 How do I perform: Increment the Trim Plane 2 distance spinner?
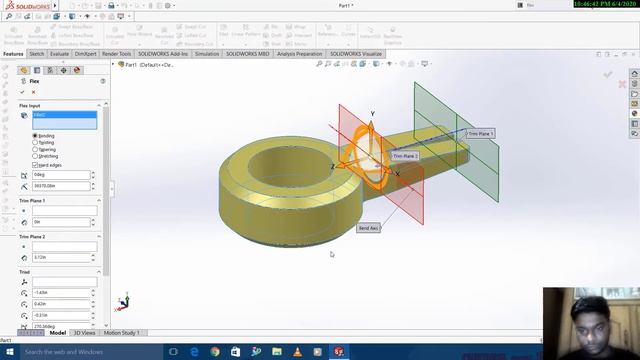point(93,256)
